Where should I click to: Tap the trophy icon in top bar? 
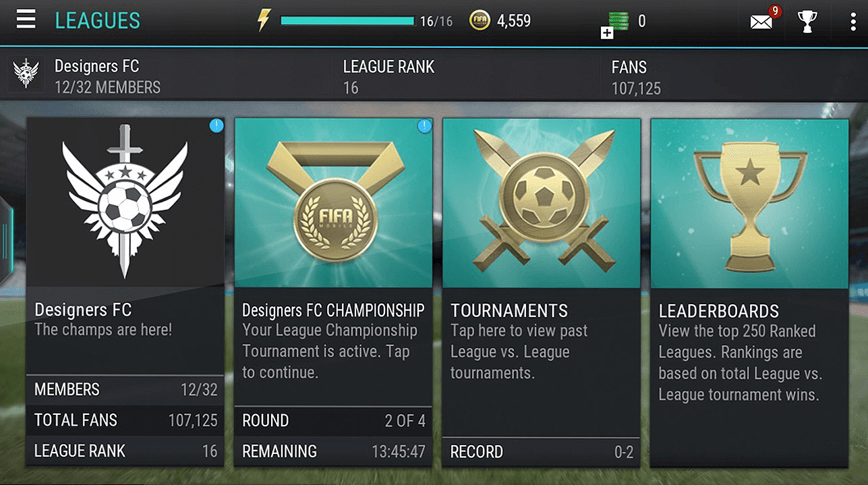click(x=807, y=22)
